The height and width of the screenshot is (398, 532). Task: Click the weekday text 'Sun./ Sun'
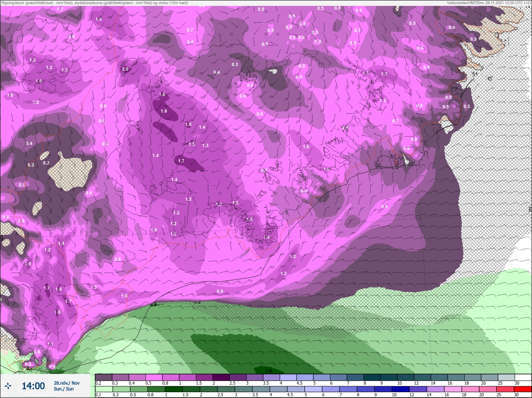pos(64,389)
